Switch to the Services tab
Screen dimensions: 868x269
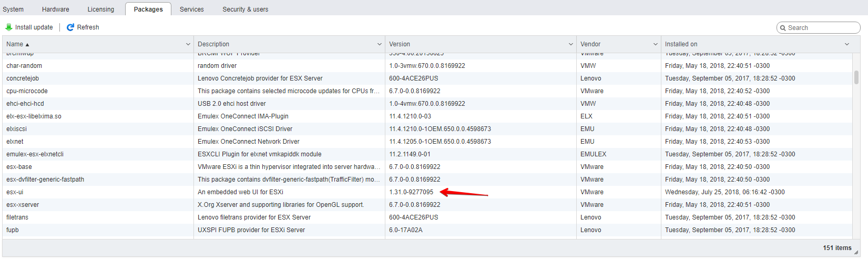[192, 9]
